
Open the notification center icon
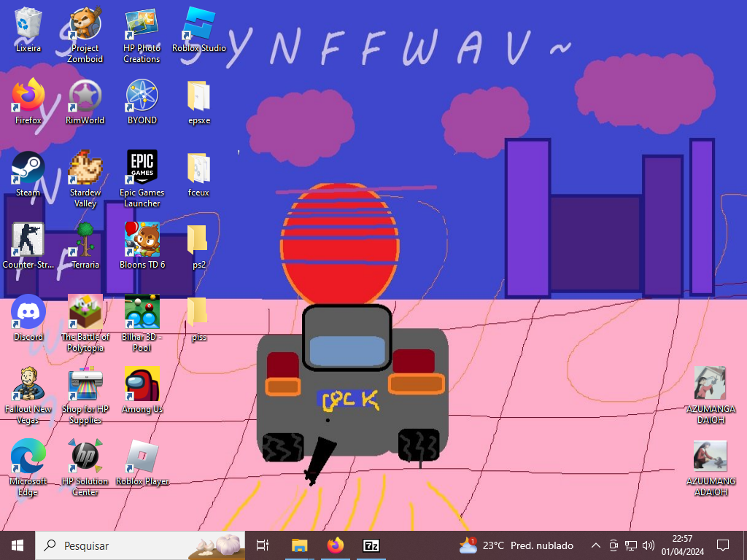(723, 545)
